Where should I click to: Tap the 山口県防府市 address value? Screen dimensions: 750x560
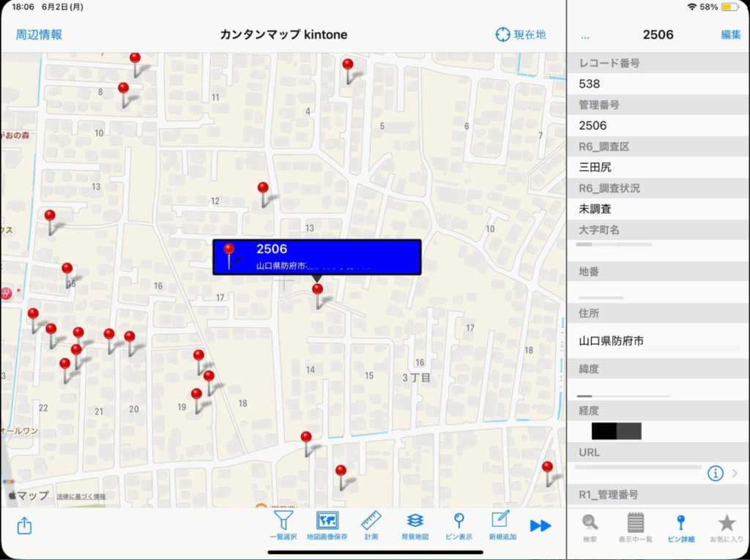612,341
